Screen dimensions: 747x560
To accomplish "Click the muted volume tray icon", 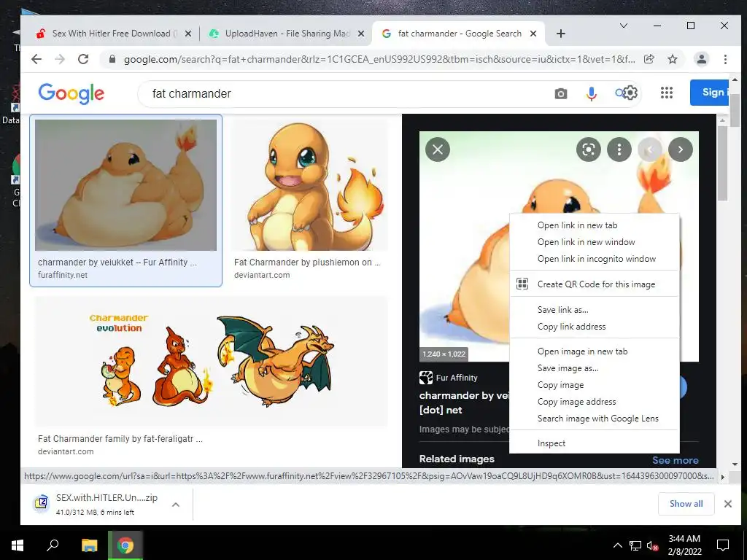I will [652, 545].
